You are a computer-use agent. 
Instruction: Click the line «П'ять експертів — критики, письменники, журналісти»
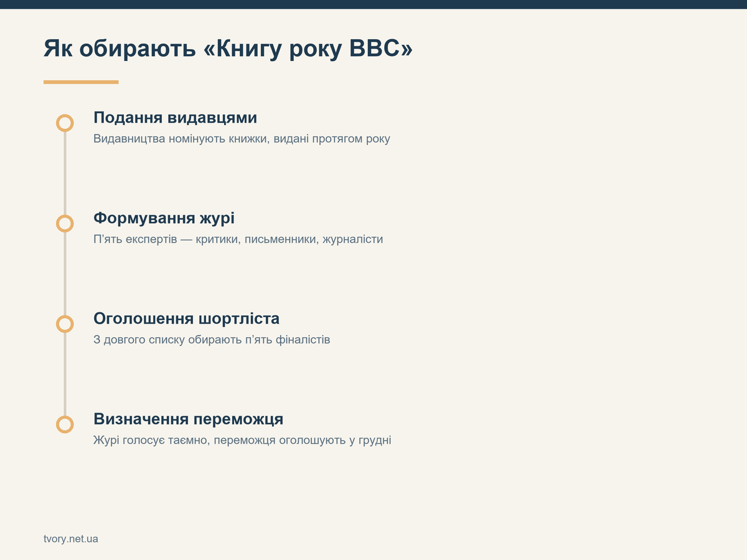tap(238, 239)
